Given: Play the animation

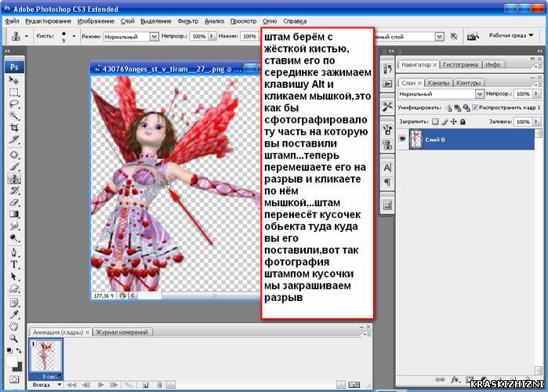Looking at the screenshot, I should [101, 385].
